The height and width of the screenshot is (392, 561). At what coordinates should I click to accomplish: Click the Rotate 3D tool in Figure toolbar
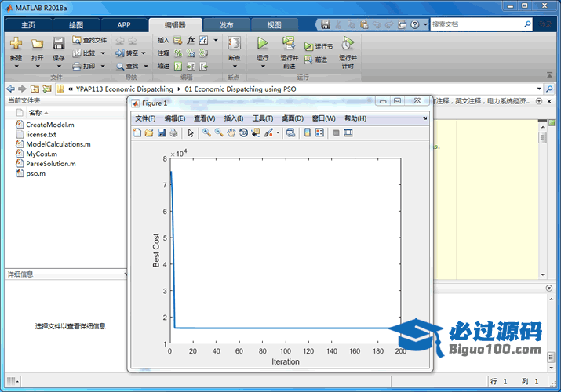pyautogui.click(x=243, y=132)
